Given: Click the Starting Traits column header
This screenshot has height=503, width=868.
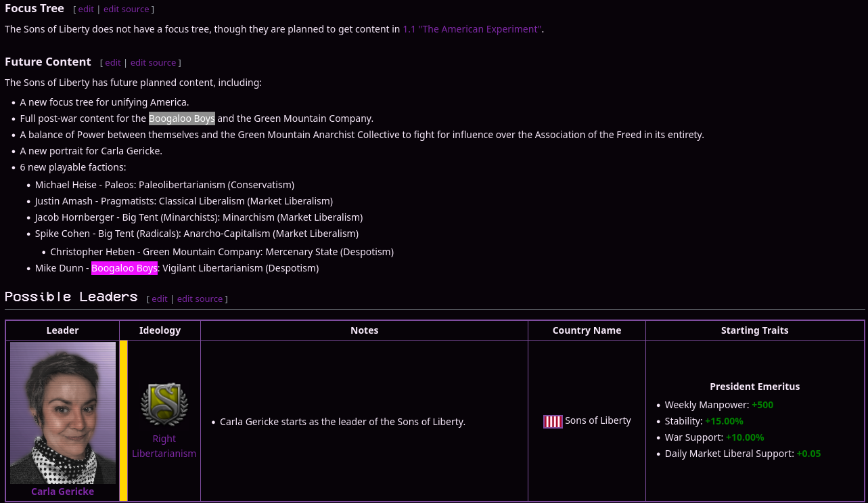Looking at the screenshot, I should [755, 330].
